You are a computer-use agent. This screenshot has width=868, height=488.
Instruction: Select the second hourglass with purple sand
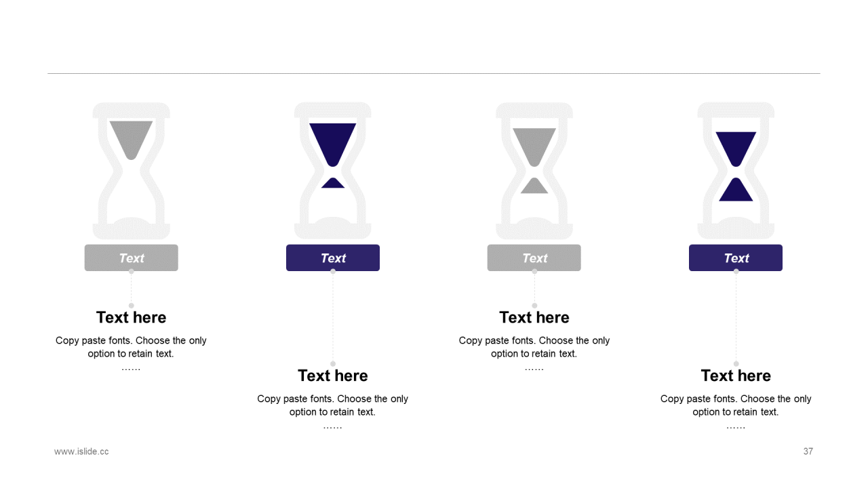coord(333,171)
